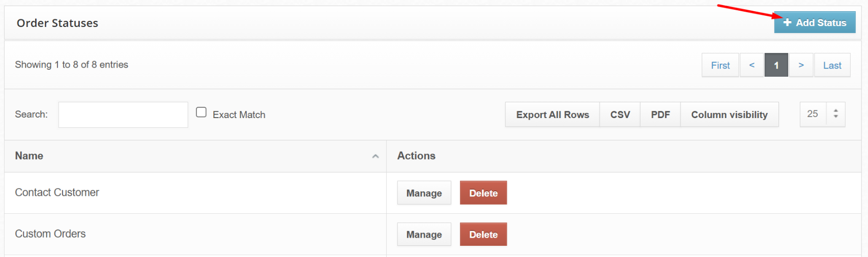Jump to the Last page

(832, 65)
